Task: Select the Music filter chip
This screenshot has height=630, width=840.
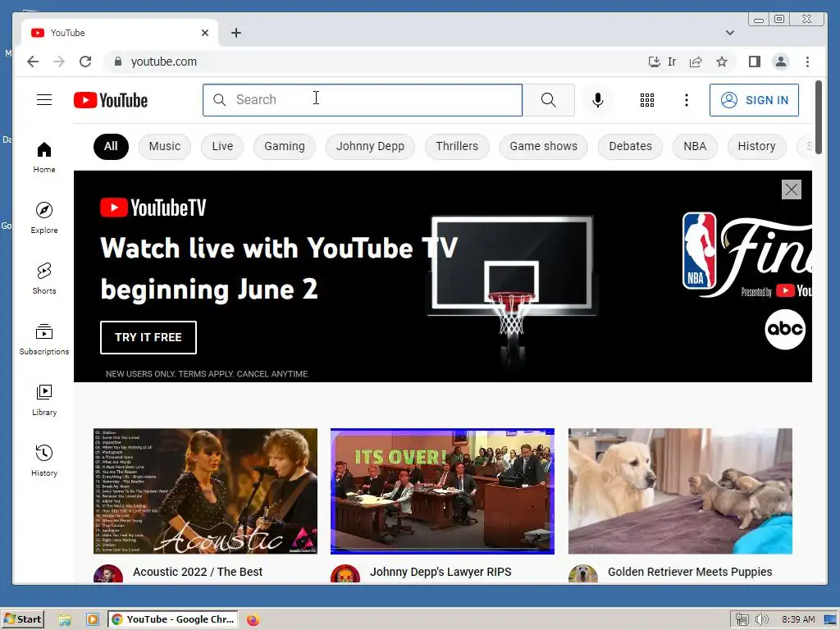Action: coord(164,146)
